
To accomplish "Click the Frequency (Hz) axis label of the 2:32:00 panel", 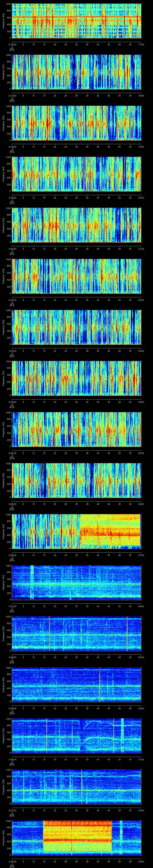I will (x=3, y=838).
